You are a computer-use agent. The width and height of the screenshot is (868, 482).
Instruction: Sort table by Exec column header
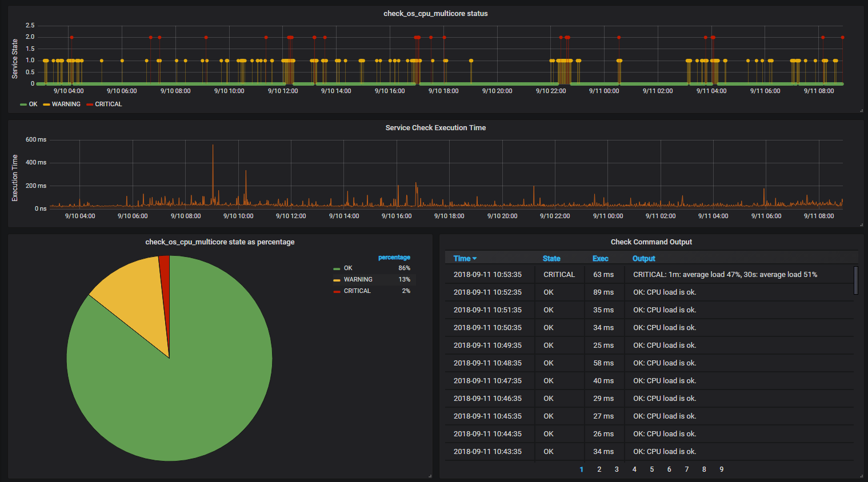[x=600, y=258]
